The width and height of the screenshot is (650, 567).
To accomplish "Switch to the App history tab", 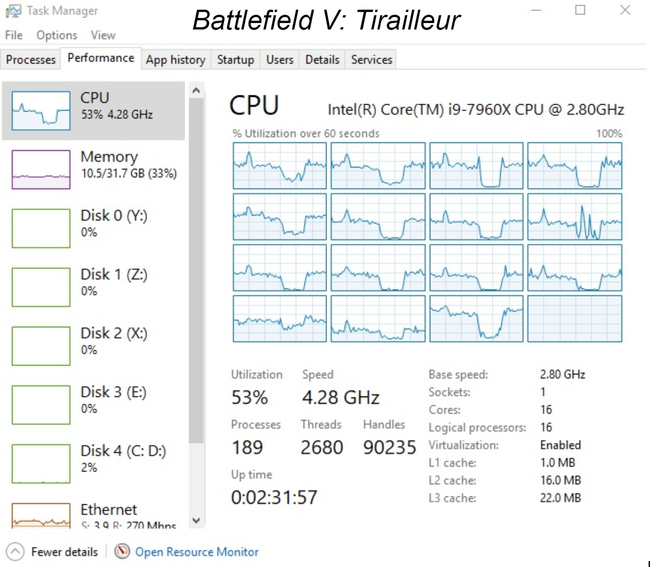I will (175, 60).
